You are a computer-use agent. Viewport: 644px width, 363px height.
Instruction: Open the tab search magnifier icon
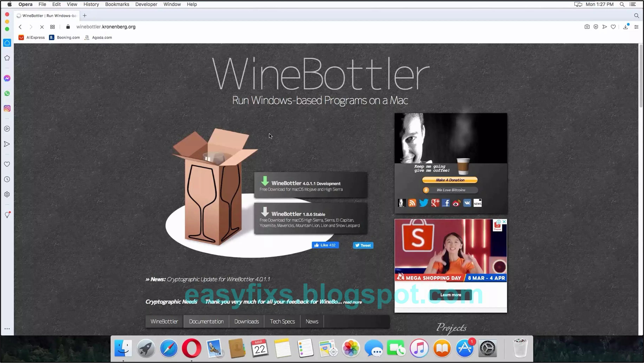tap(636, 16)
